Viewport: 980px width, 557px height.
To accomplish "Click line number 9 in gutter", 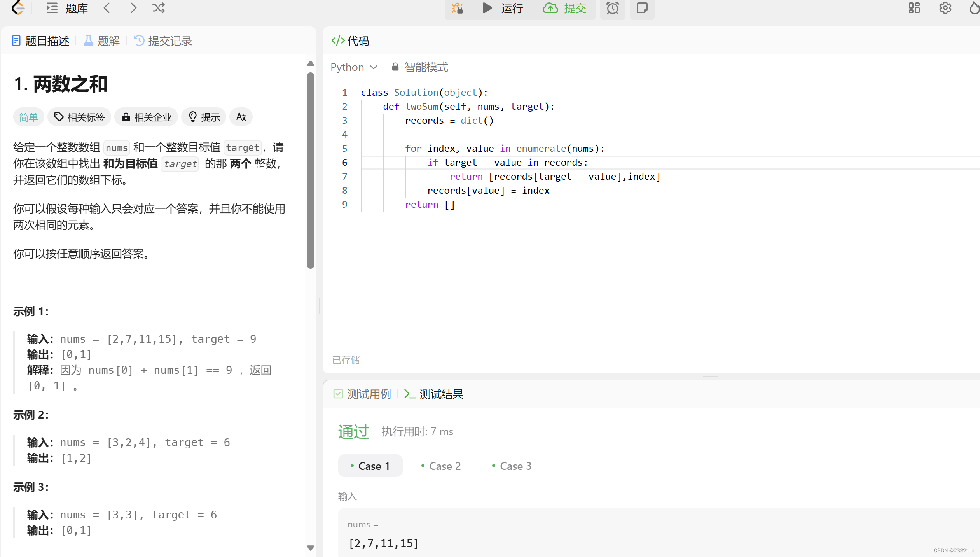I will (x=344, y=205).
